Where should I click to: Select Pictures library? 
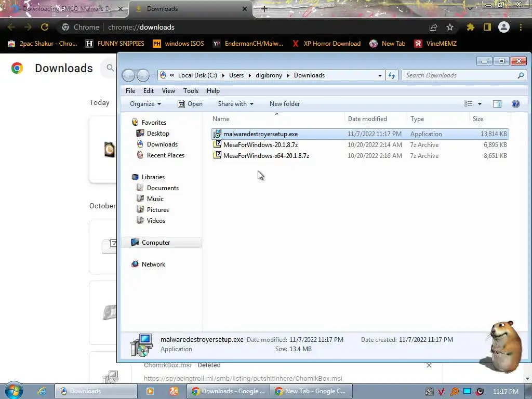click(x=158, y=210)
